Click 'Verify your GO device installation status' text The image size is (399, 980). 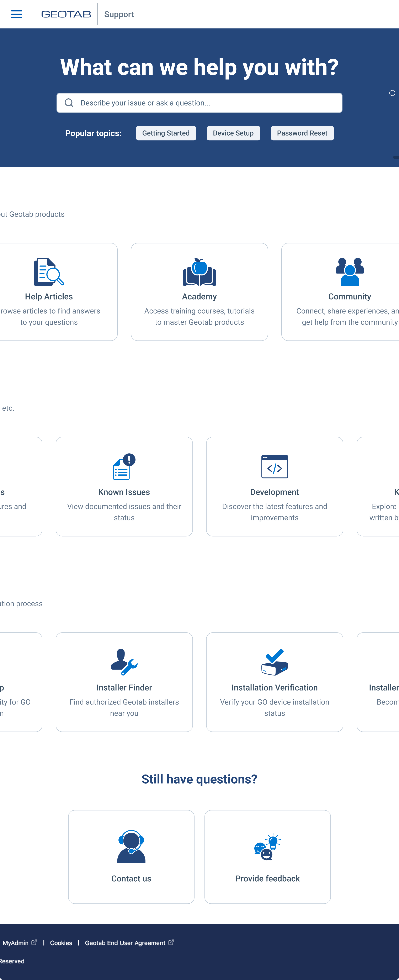[x=275, y=708]
